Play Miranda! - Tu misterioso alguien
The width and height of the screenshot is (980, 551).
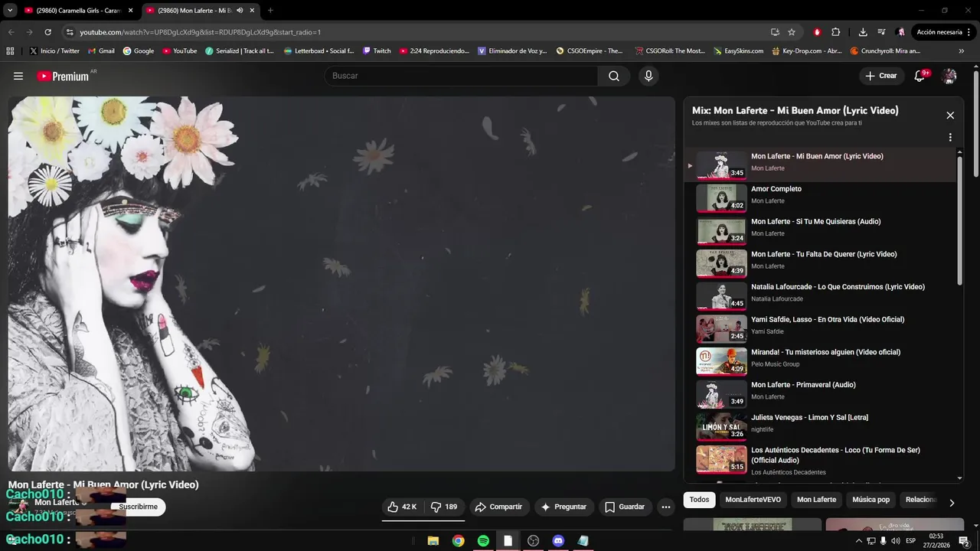[819, 361]
